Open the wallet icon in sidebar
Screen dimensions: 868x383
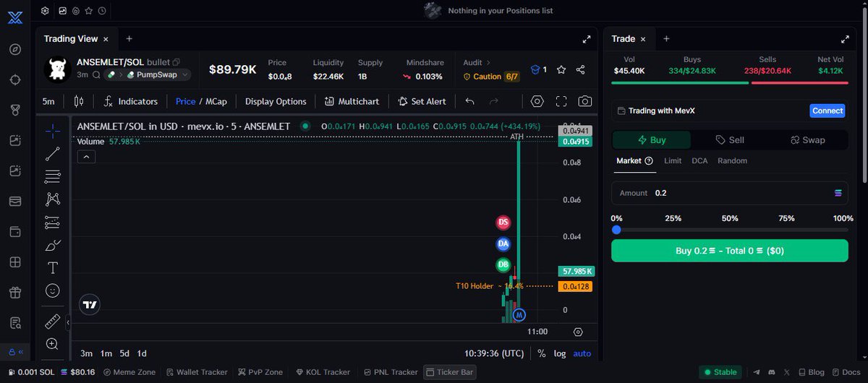15,232
